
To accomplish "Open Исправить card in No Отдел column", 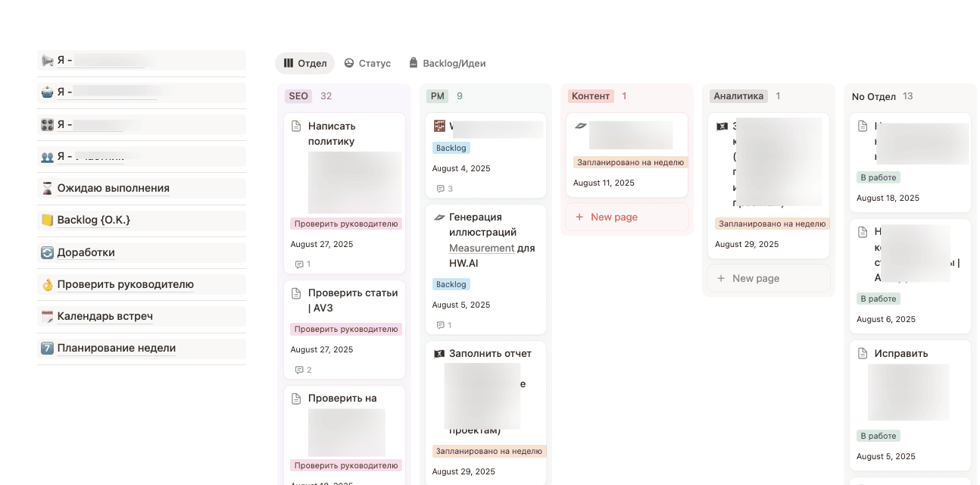I will [x=900, y=353].
